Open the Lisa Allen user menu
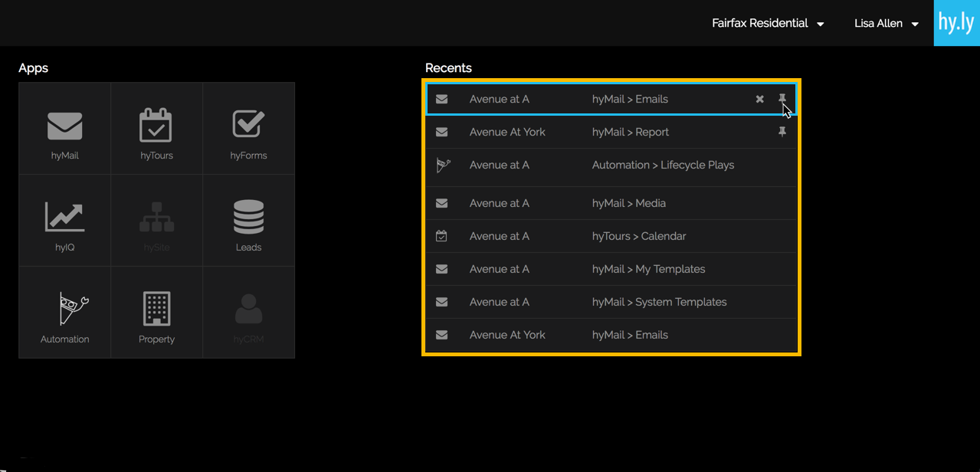 click(887, 23)
